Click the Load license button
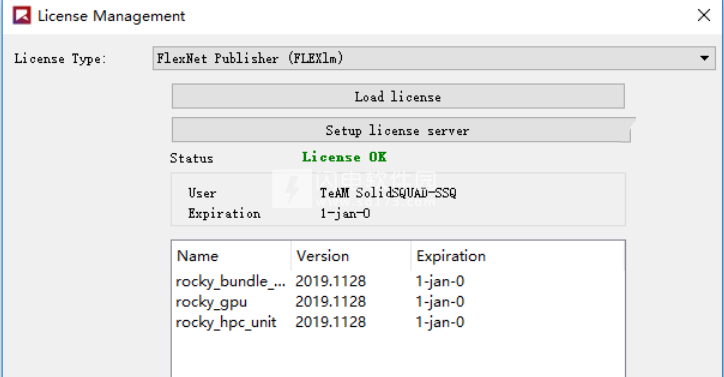The image size is (724, 377). [398, 96]
